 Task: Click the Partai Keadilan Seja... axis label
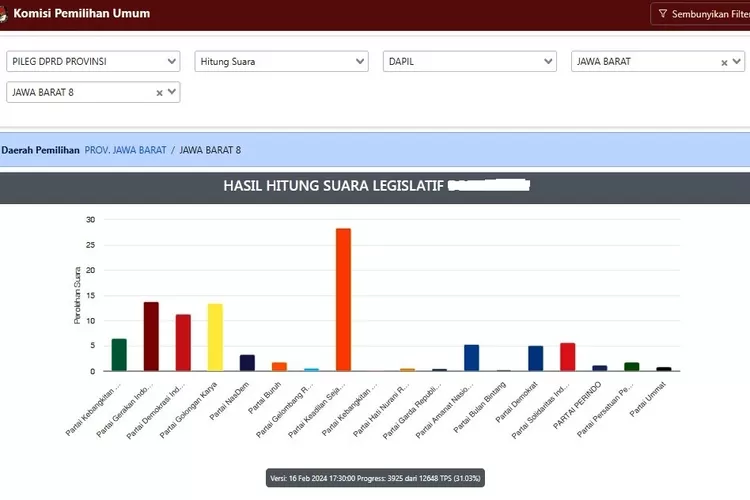tap(317, 410)
